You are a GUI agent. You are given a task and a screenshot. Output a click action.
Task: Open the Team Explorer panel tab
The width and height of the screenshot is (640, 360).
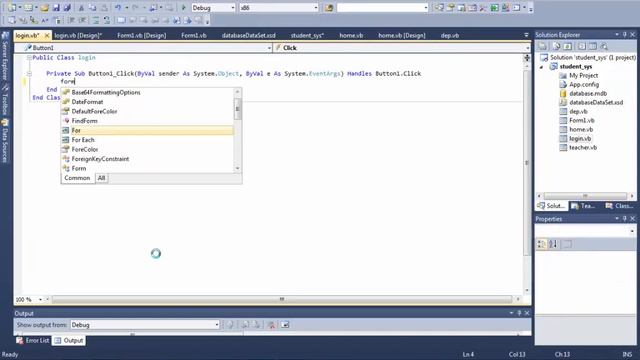click(x=584, y=206)
